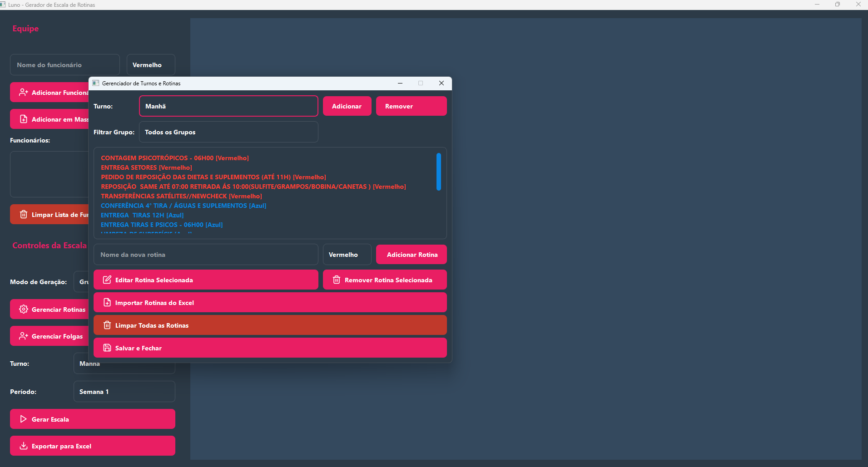
Task: Open the new routine color dropdown Vermelho
Action: pos(347,255)
